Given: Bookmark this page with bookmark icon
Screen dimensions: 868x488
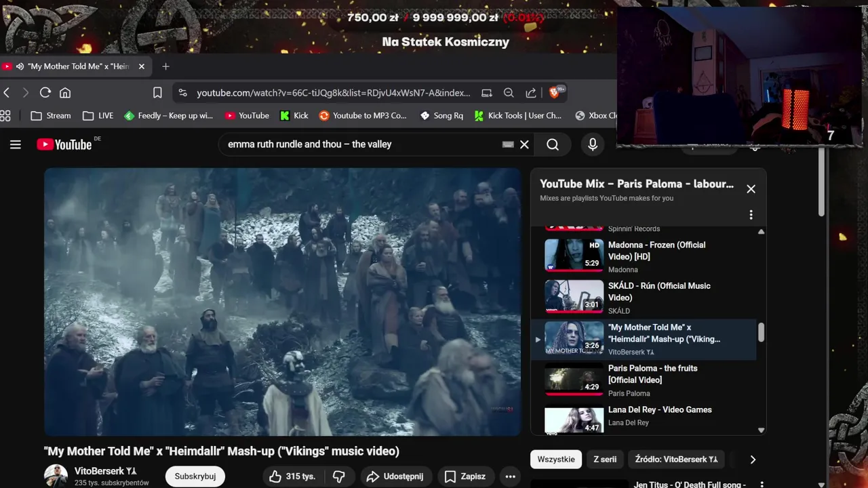Looking at the screenshot, I should point(157,93).
